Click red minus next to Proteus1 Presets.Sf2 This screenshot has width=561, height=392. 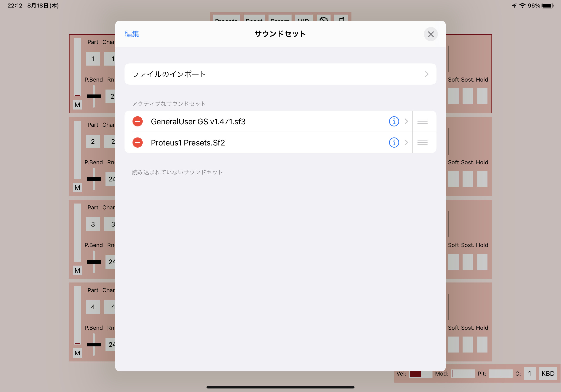[138, 142]
